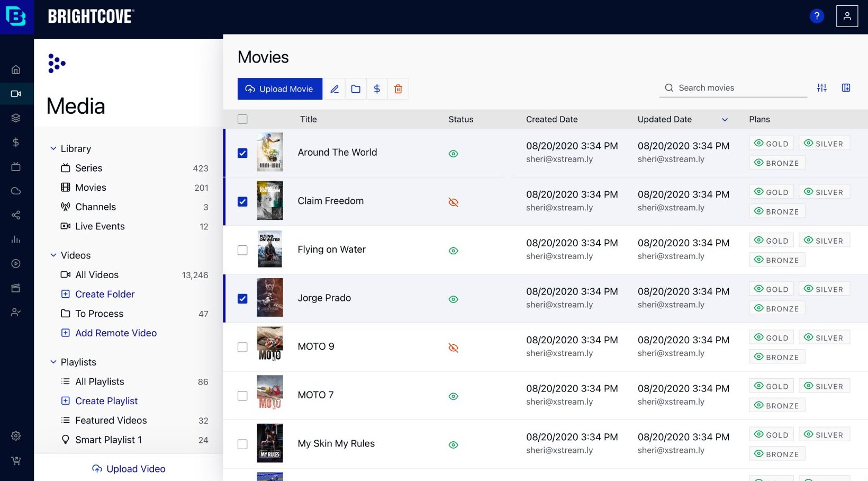Select the video camera Media icon in rail

[x=16, y=94]
